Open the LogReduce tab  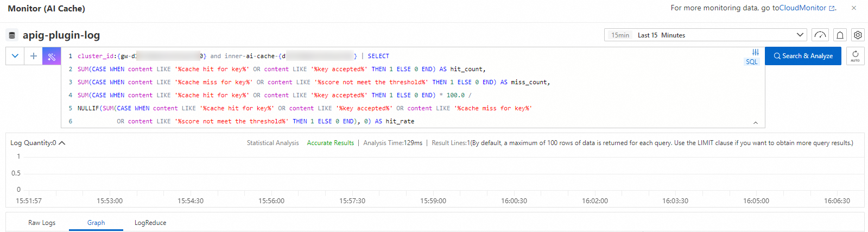coord(150,223)
